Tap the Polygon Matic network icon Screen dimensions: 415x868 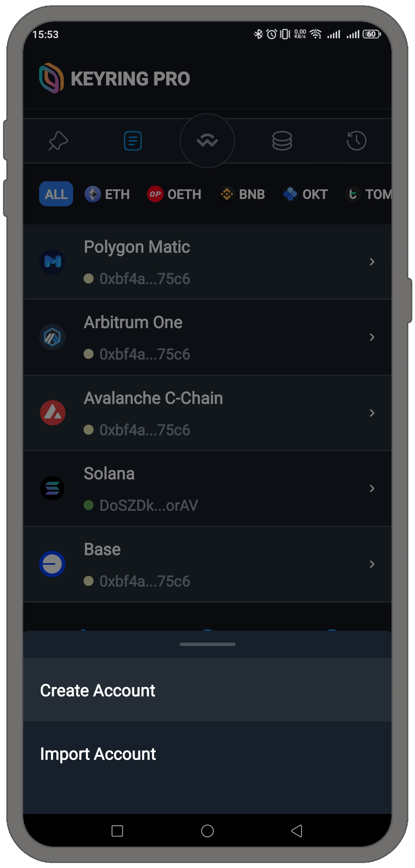coord(52,261)
